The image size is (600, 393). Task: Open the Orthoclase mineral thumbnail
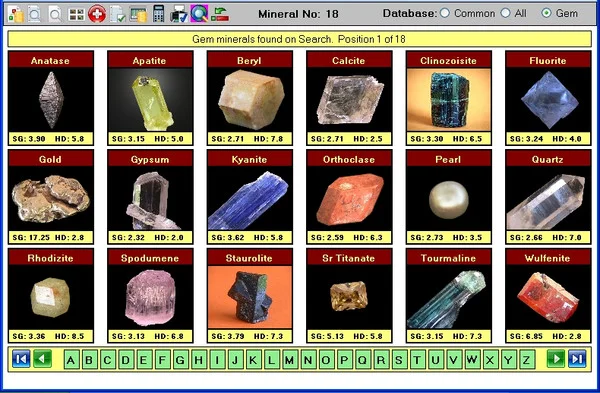point(349,197)
